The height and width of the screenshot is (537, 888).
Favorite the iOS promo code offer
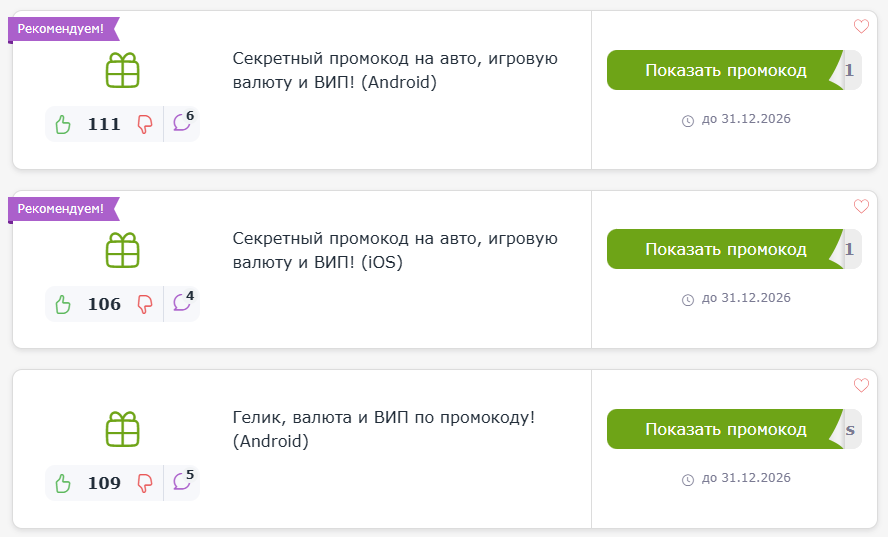click(x=861, y=206)
